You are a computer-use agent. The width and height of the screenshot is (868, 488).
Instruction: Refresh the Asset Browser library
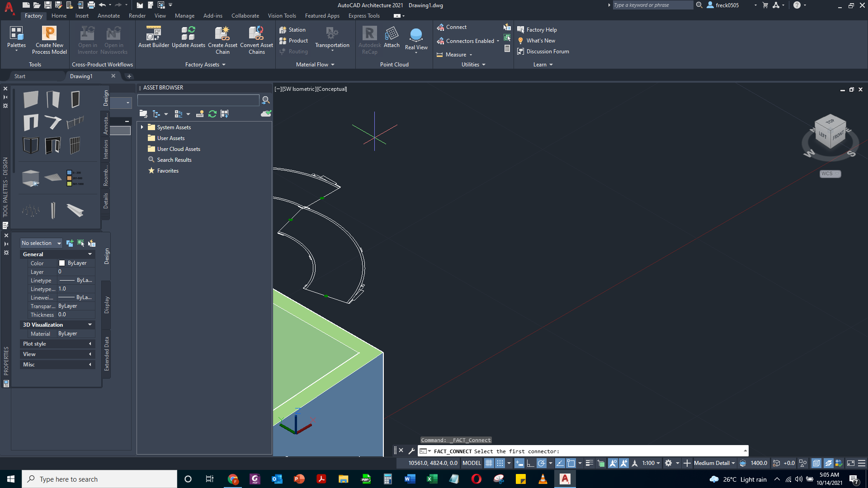click(212, 114)
